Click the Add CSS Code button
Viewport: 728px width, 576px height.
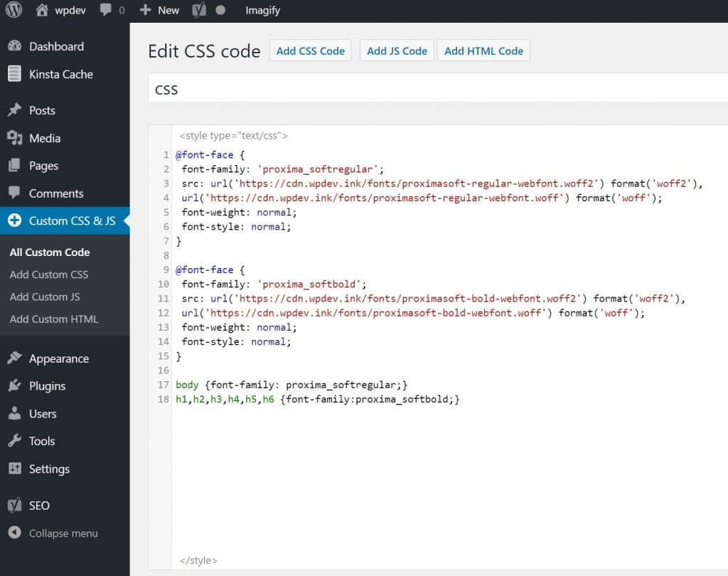(x=311, y=50)
